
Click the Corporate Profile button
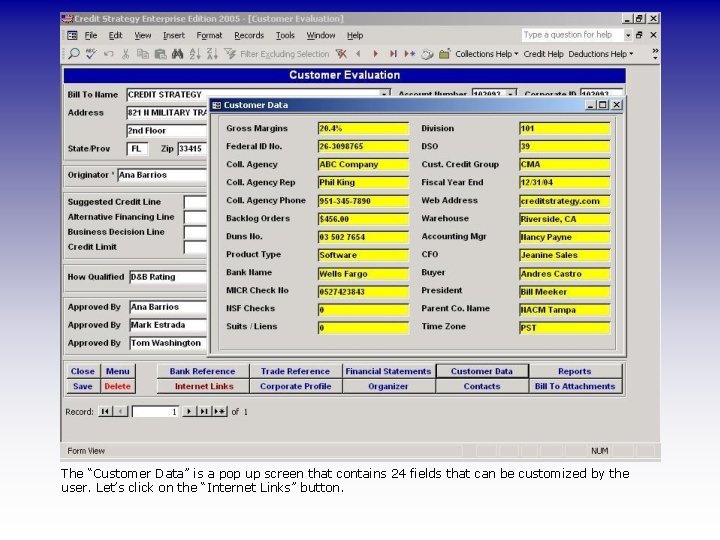coord(295,386)
